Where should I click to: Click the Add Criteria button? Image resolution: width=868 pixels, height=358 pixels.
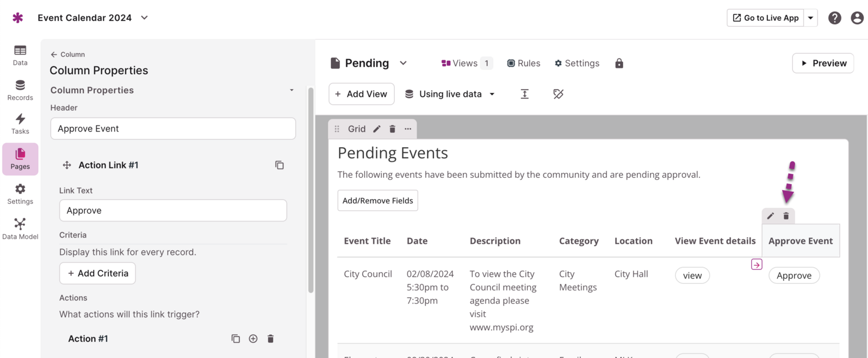[x=97, y=273]
